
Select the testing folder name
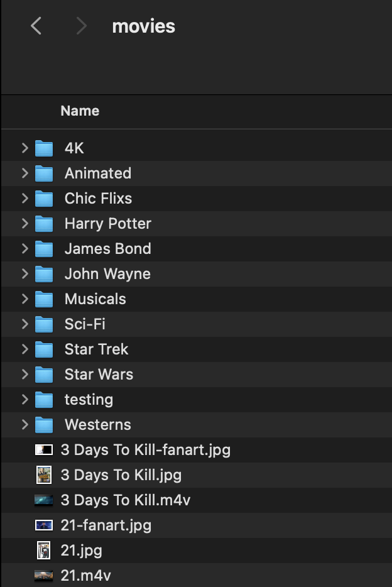tap(89, 400)
